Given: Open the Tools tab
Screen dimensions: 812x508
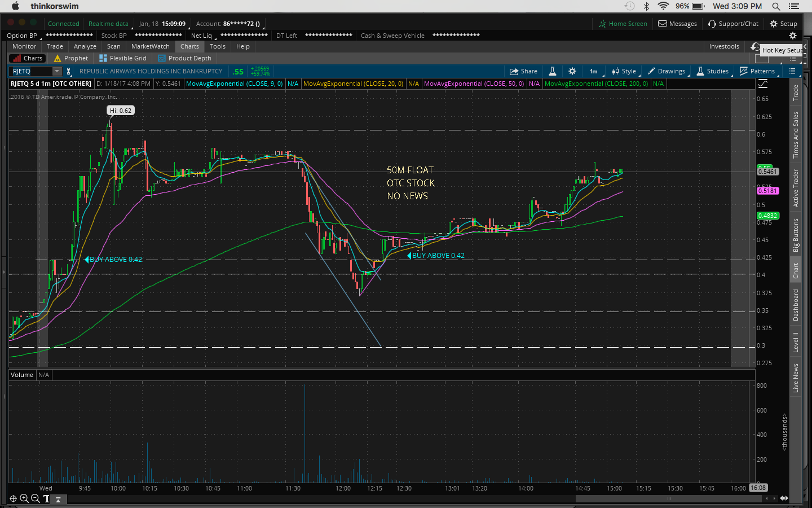Looking at the screenshot, I should click(x=218, y=46).
